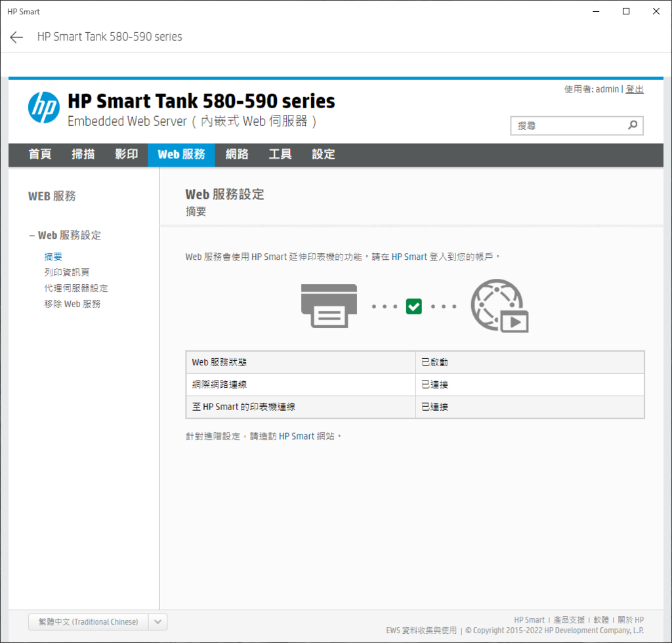Go back with the arrow icon

[16, 37]
